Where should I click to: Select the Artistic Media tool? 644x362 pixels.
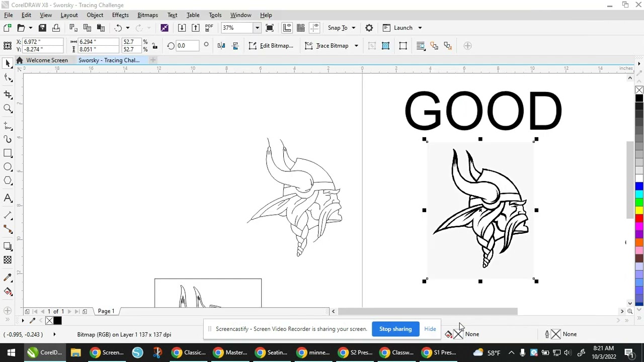[8, 139]
